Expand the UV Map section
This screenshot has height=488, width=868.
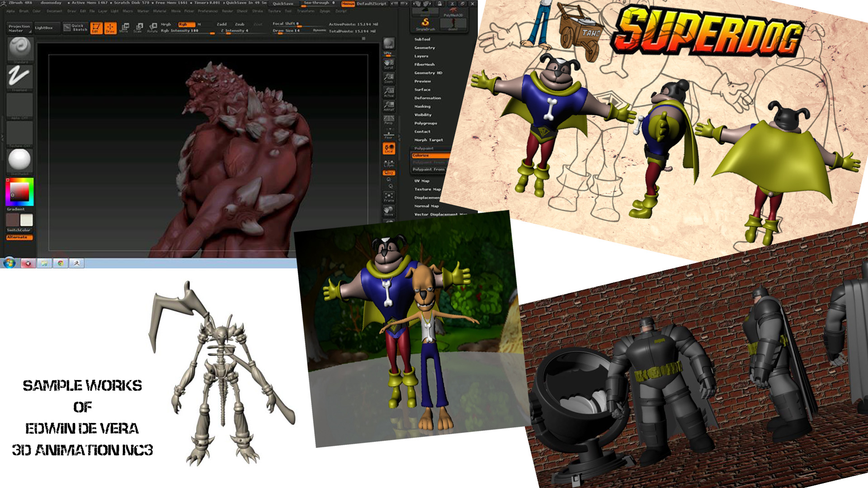click(x=422, y=181)
